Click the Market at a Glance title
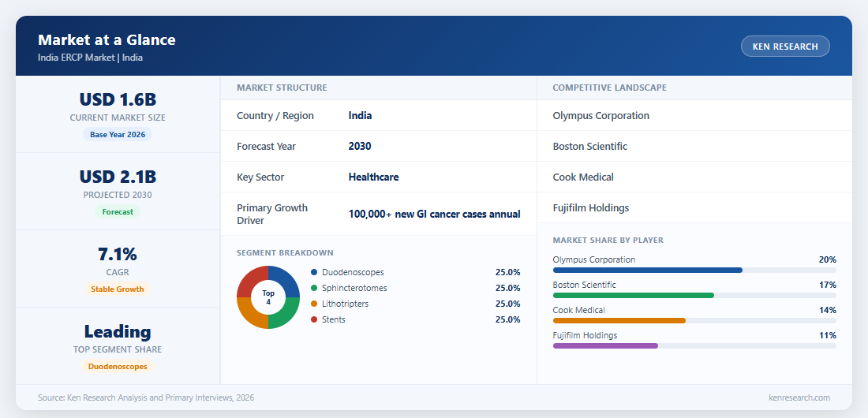The image size is (868, 418). pos(107,40)
